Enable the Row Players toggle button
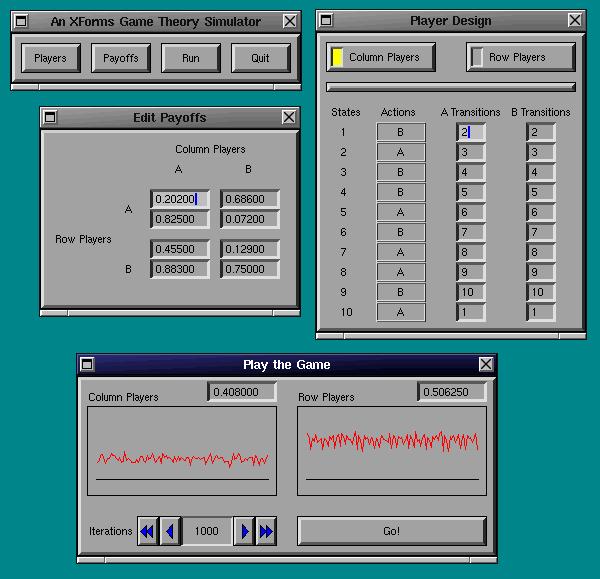The image size is (600, 579). pyautogui.click(x=521, y=58)
